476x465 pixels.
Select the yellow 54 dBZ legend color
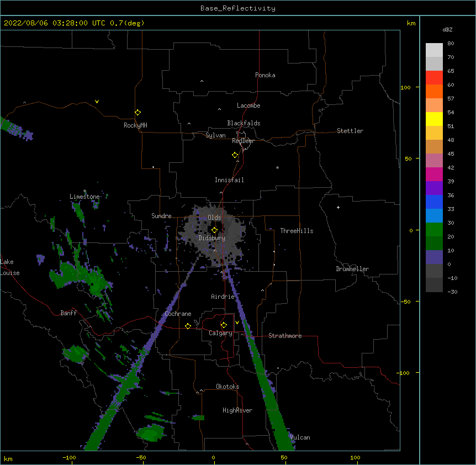point(434,119)
